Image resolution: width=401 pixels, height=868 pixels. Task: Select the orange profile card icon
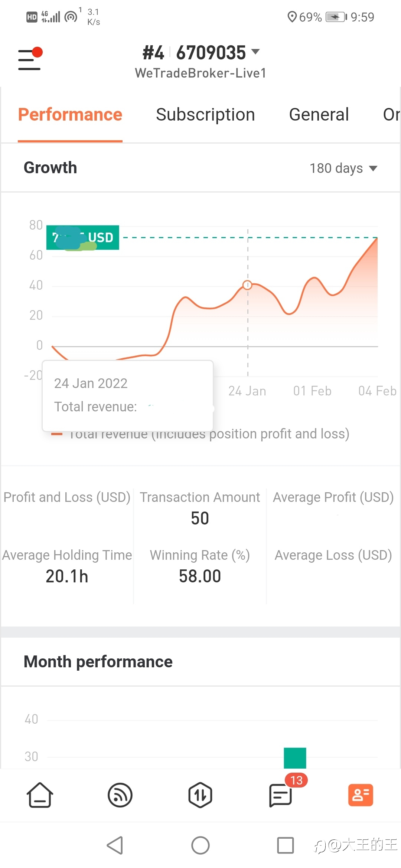tap(361, 795)
